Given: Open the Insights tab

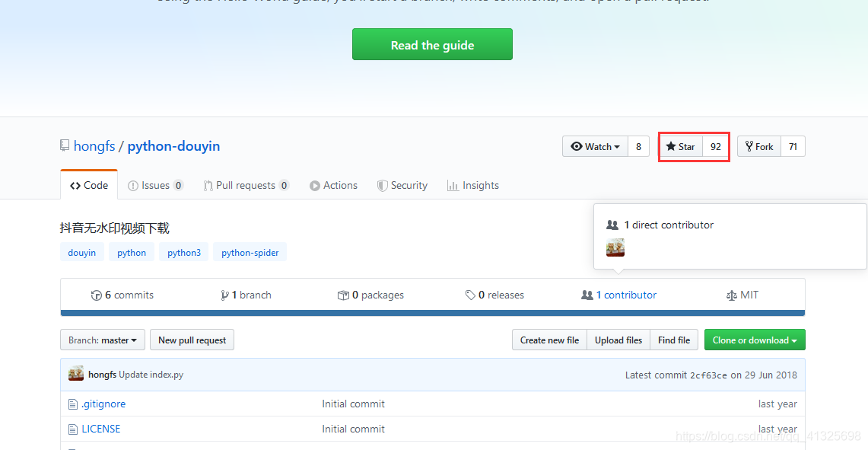Looking at the screenshot, I should (x=472, y=185).
